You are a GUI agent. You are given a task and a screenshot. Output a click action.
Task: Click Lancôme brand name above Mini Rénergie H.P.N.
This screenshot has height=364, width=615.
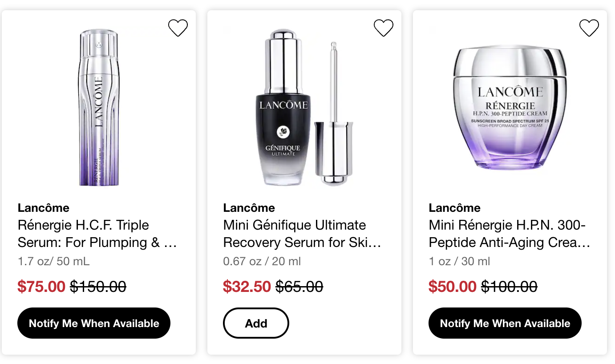pyautogui.click(x=455, y=208)
